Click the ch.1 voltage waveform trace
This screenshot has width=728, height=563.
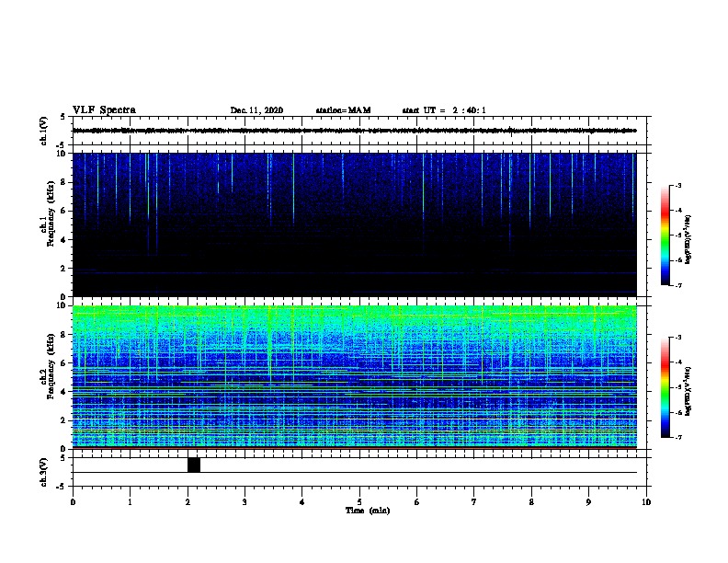pos(354,131)
